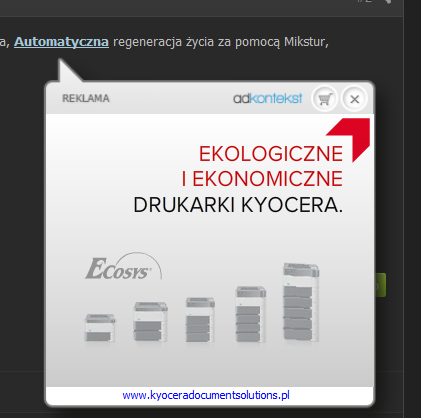
Task: Click the adkontekst logo
Action: (x=268, y=98)
